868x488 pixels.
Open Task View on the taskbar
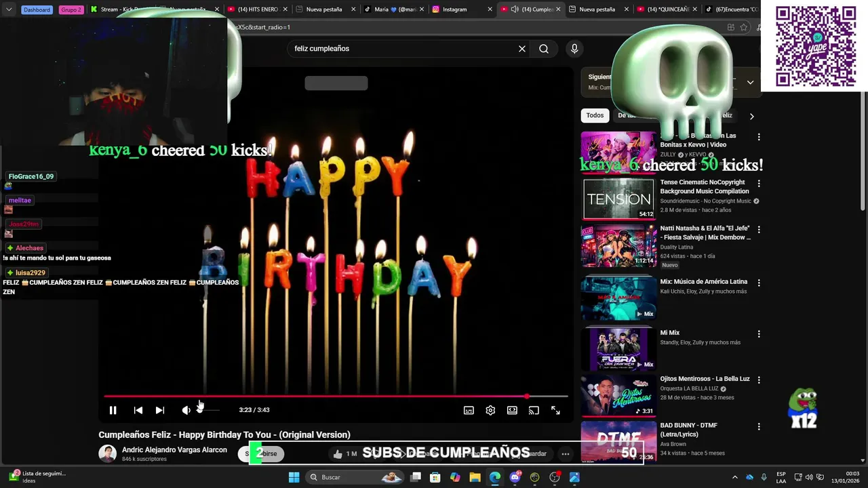pyautogui.click(x=416, y=477)
